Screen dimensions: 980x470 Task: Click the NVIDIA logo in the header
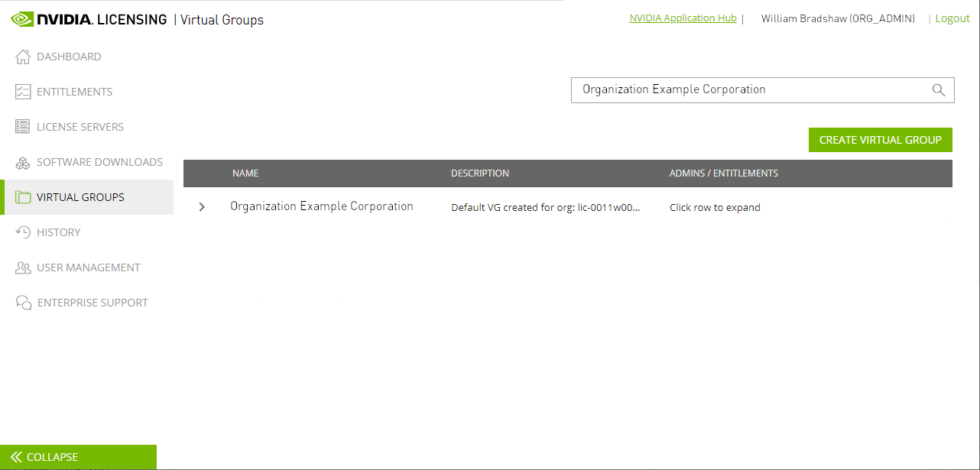23,18
